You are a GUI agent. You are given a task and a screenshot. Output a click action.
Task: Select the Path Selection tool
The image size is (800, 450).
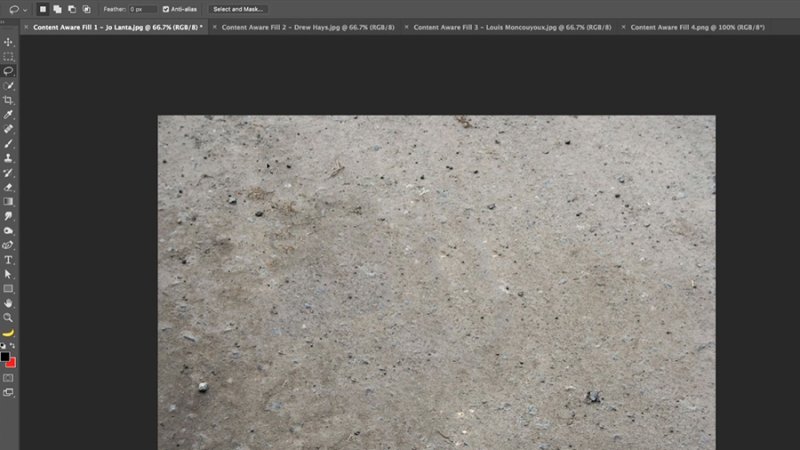8,274
